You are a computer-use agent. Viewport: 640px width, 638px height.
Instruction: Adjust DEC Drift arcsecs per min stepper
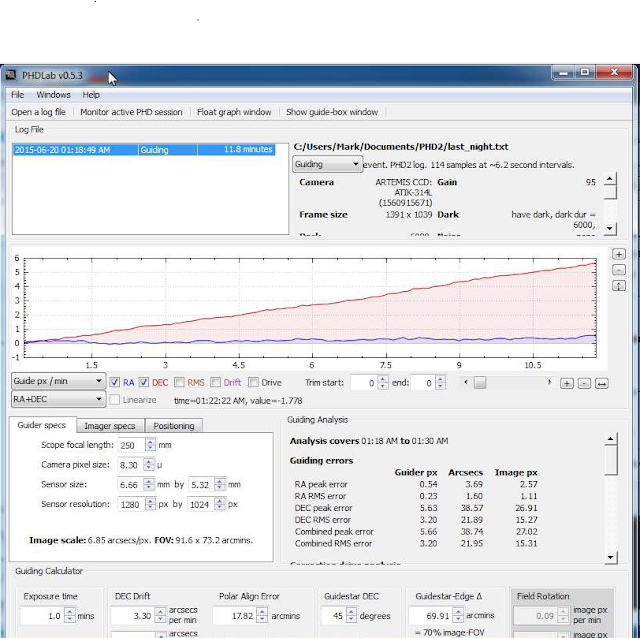pyautogui.click(x=160, y=616)
